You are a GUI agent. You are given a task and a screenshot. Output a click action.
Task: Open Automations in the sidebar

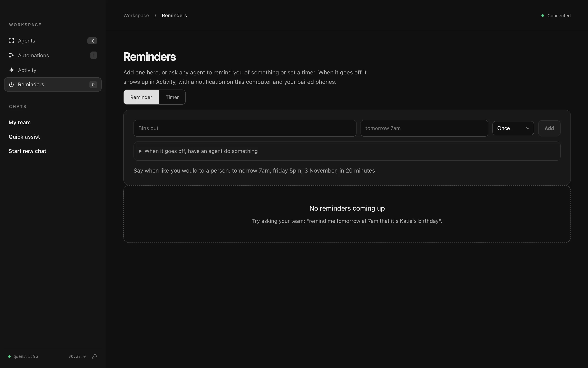(53, 55)
